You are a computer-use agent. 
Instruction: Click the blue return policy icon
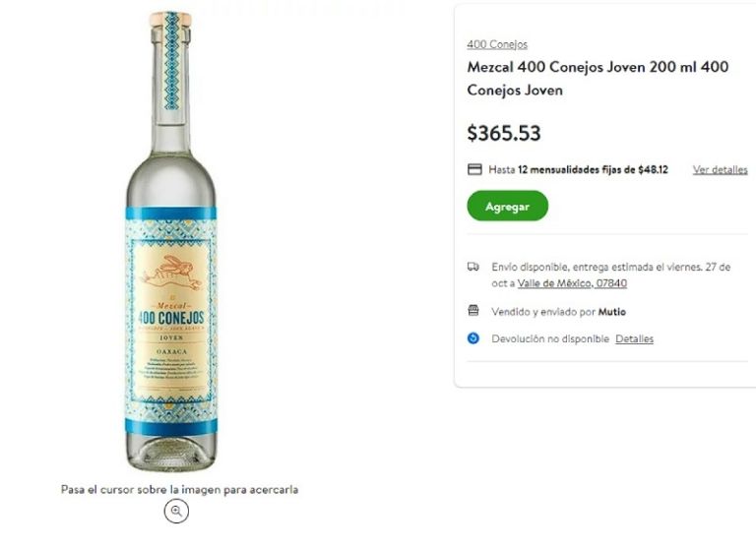[473, 338]
